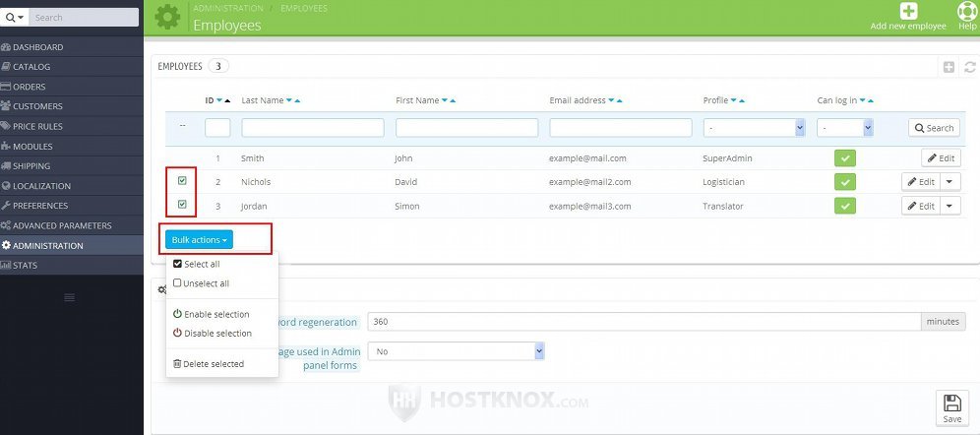Click the password regeneration minutes field

(x=643, y=322)
